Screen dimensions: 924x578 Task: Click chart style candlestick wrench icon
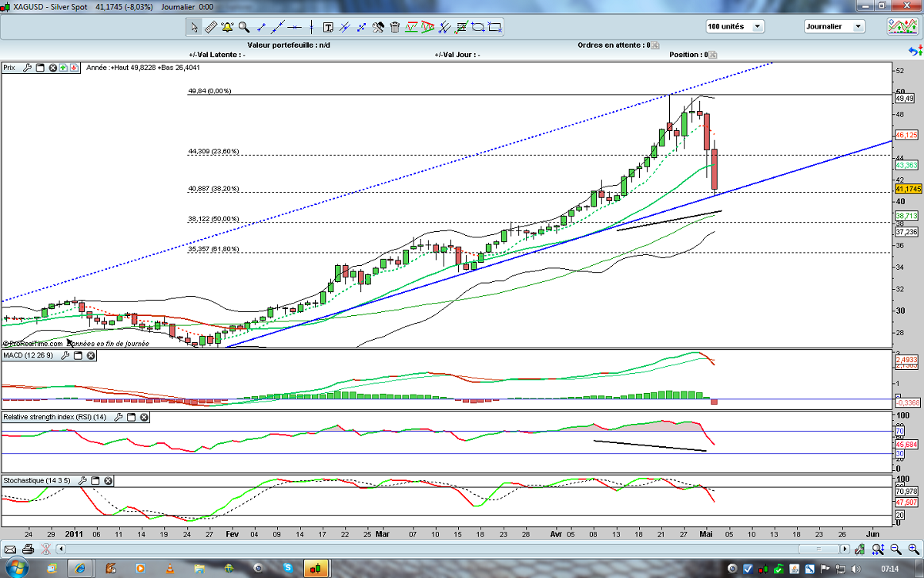click(x=859, y=549)
